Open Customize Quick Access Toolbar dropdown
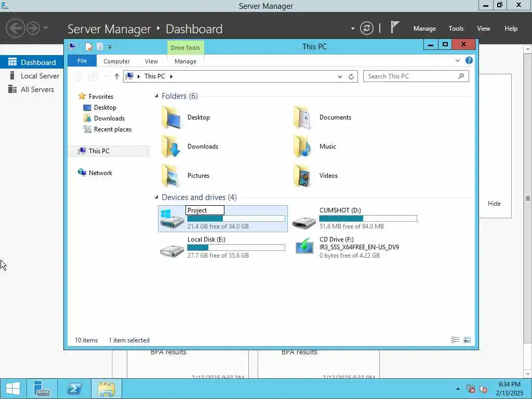The height and width of the screenshot is (399, 532). click(x=110, y=47)
